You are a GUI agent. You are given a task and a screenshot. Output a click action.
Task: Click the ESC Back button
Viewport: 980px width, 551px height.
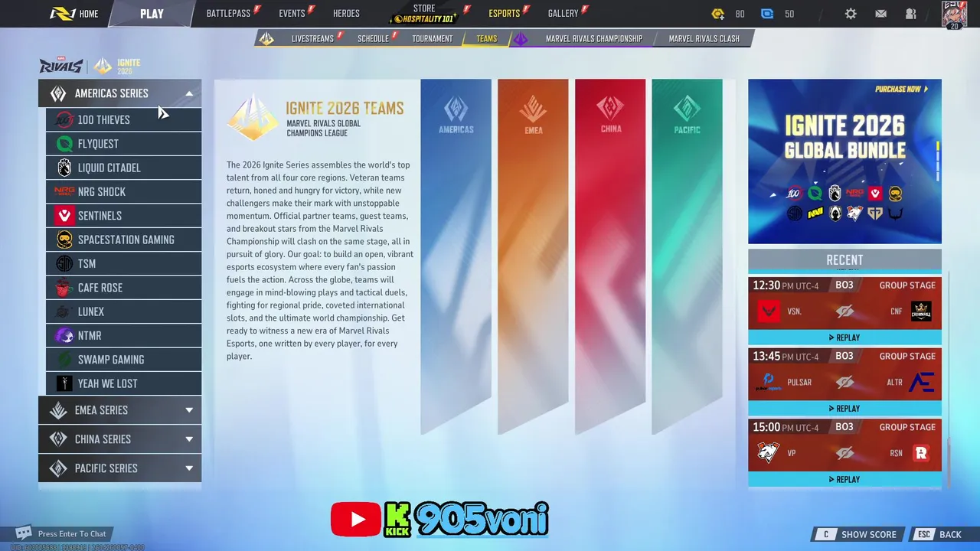[x=939, y=534]
